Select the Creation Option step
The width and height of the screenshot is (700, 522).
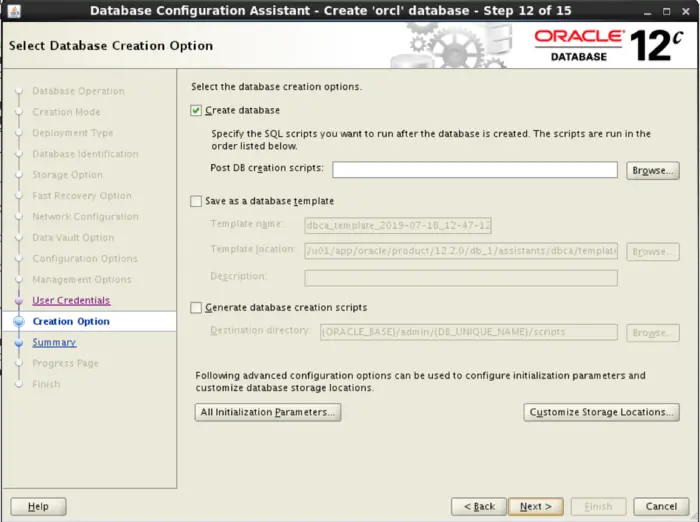tap(71, 322)
